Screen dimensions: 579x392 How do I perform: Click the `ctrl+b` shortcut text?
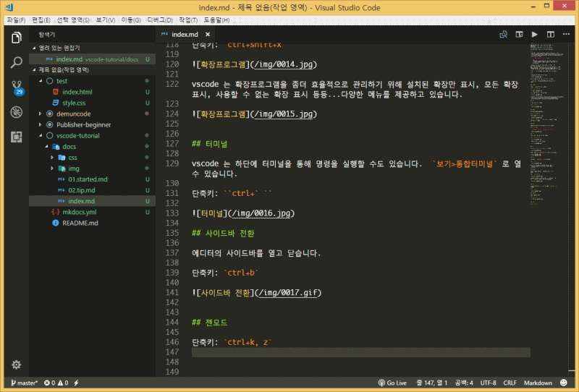241,273
